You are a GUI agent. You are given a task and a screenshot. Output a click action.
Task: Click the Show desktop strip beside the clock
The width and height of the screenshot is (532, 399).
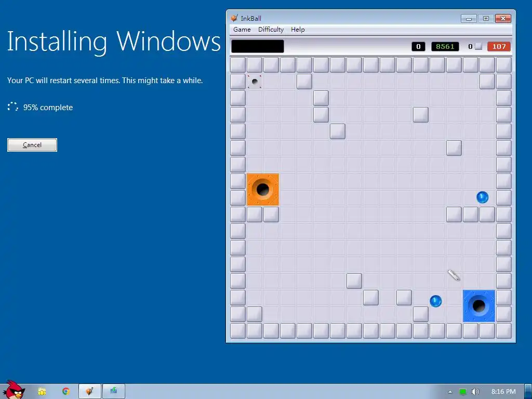point(528,392)
